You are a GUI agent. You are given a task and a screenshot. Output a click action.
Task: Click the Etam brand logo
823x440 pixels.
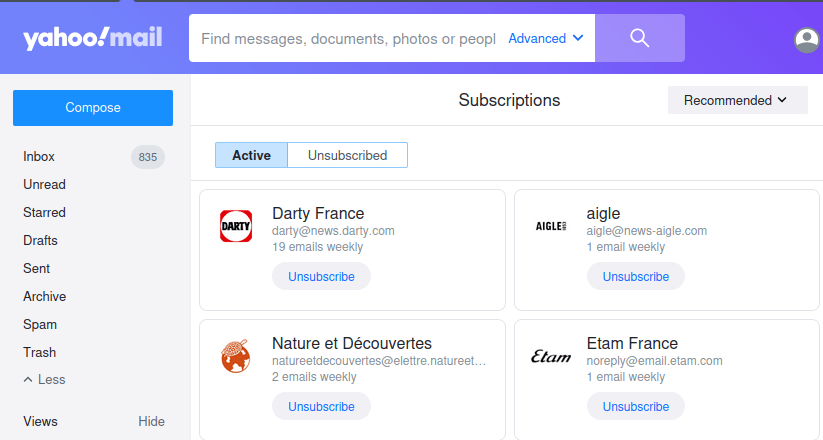click(551, 357)
